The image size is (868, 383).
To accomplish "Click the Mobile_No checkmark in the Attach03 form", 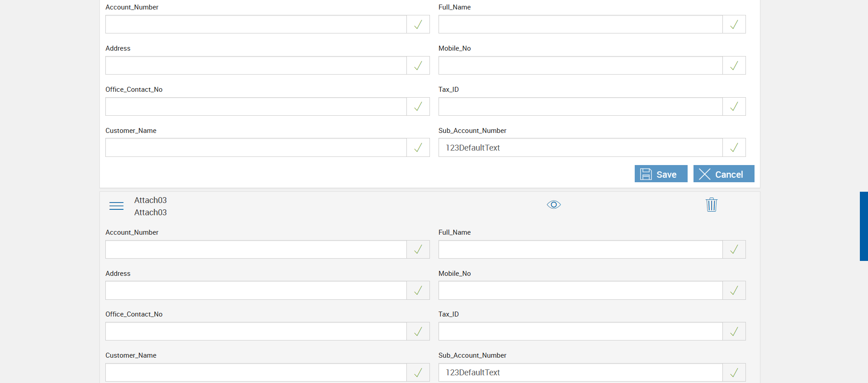I will coord(734,291).
